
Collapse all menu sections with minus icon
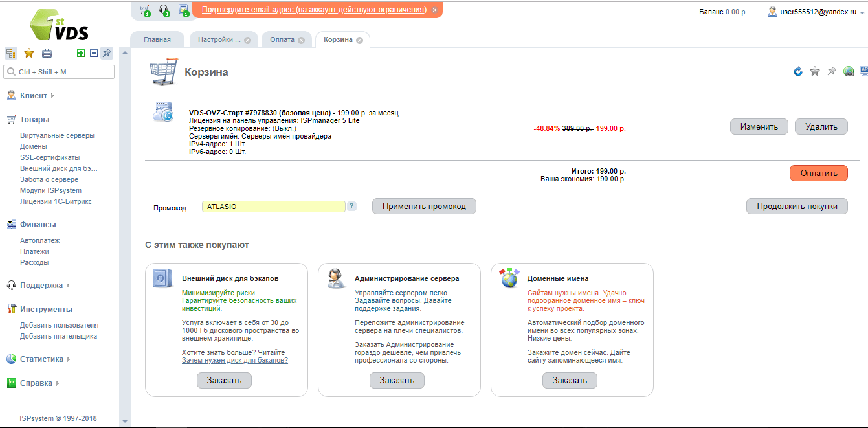(93, 53)
